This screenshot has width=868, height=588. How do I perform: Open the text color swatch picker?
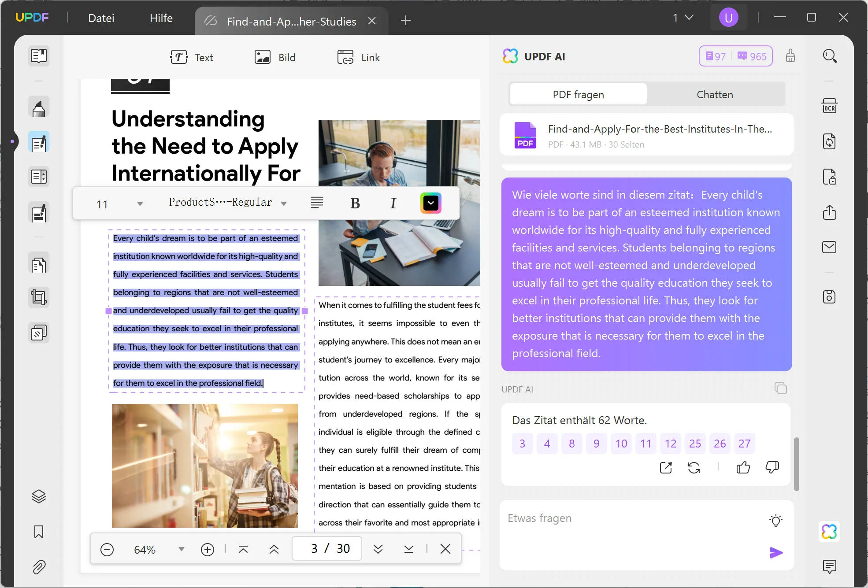tap(430, 203)
